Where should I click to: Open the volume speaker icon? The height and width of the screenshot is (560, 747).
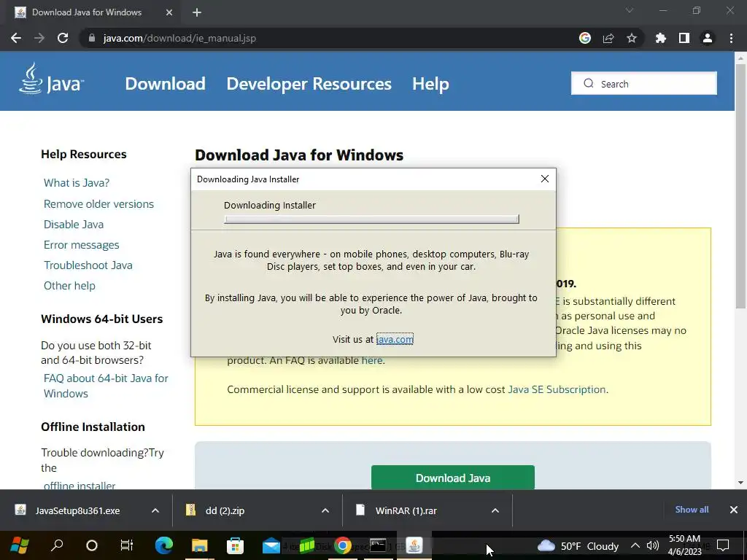coord(653,545)
